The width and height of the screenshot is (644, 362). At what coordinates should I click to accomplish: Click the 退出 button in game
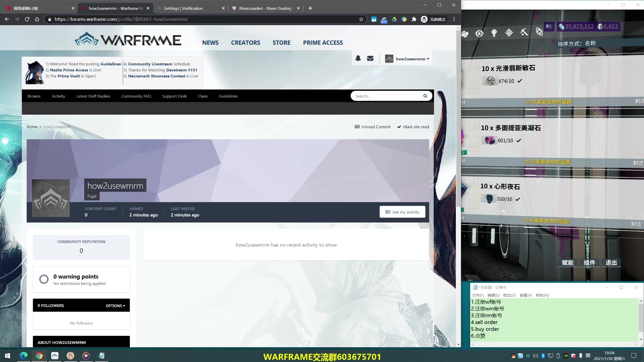[611, 263]
